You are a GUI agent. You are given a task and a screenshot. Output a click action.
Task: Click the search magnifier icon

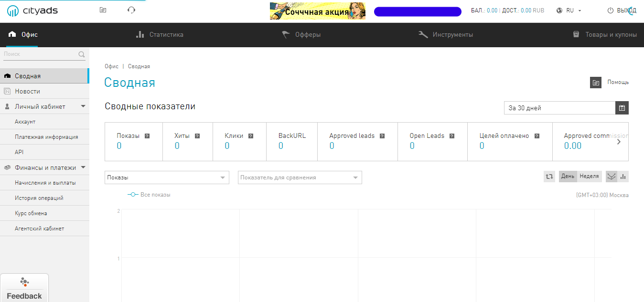point(82,54)
